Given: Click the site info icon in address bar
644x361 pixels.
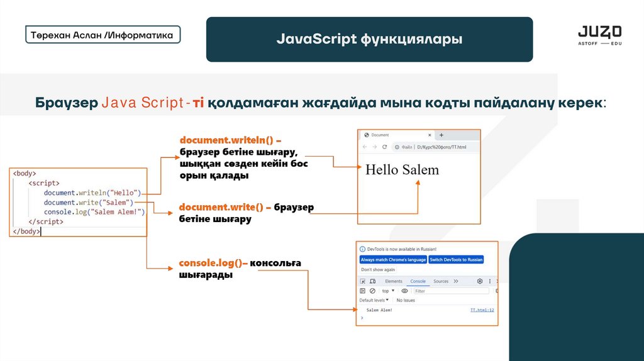Looking at the screenshot, I should point(397,147).
